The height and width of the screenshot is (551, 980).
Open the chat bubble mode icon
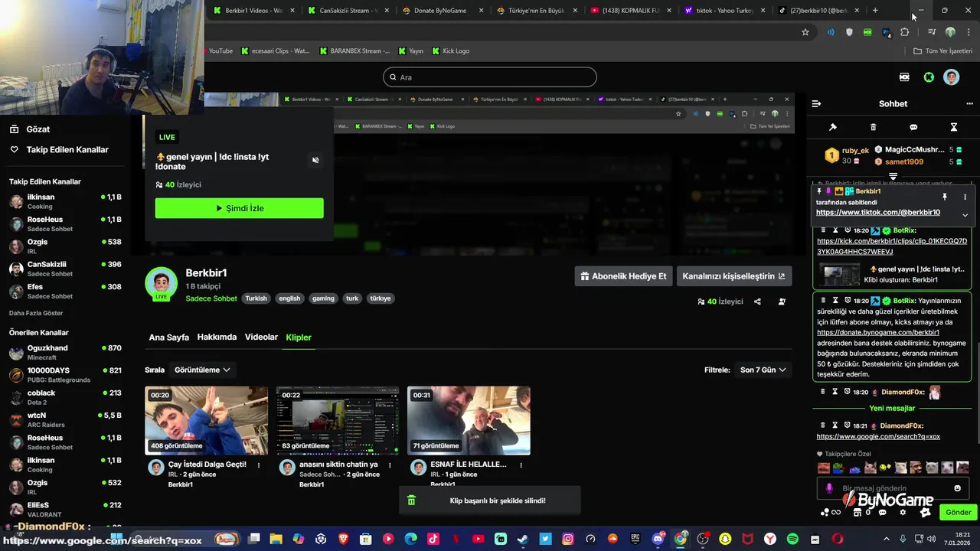click(x=913, y=127)
